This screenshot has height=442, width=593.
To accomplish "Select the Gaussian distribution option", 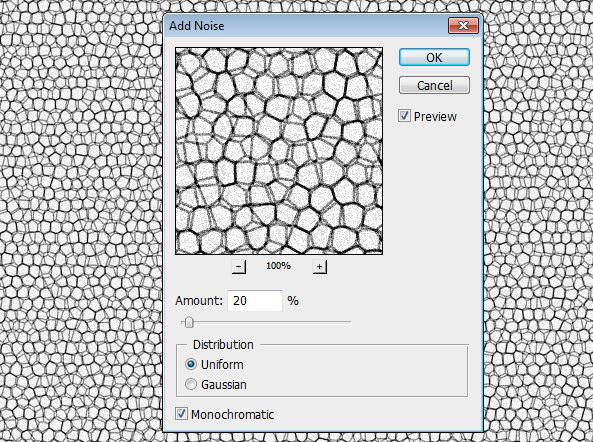I will coord(191,384).
